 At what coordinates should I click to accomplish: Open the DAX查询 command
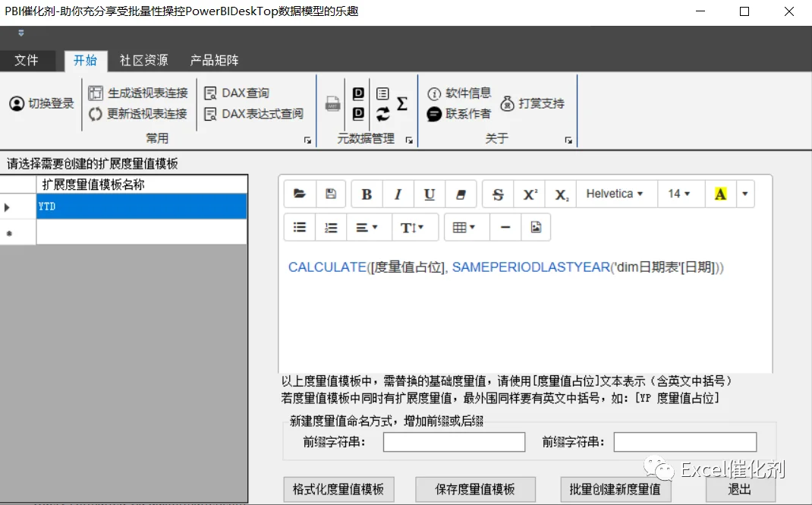pyautogui.click(x=238, y=93)
